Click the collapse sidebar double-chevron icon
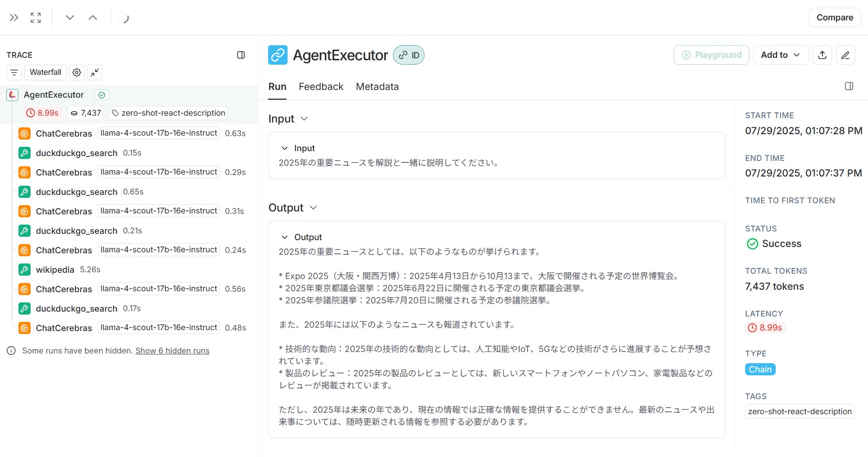Viewport: 868px width, 457px height. (x=14, y=18)
